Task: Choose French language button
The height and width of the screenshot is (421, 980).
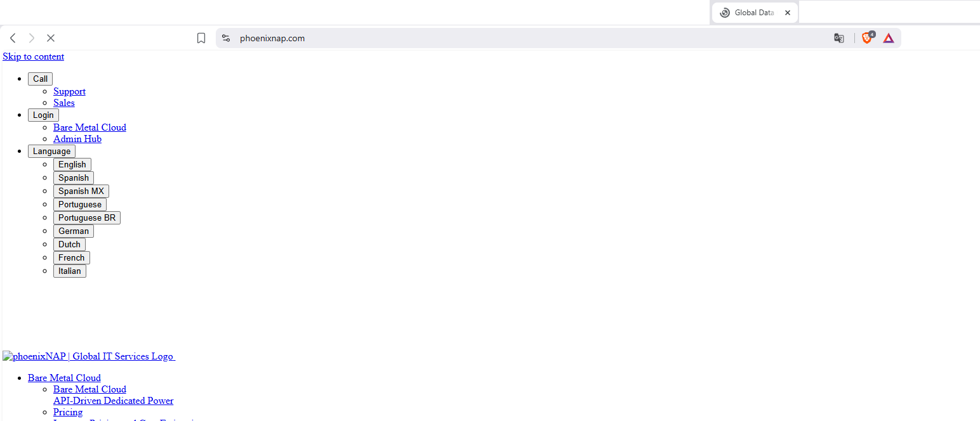Action: (72, 258)
